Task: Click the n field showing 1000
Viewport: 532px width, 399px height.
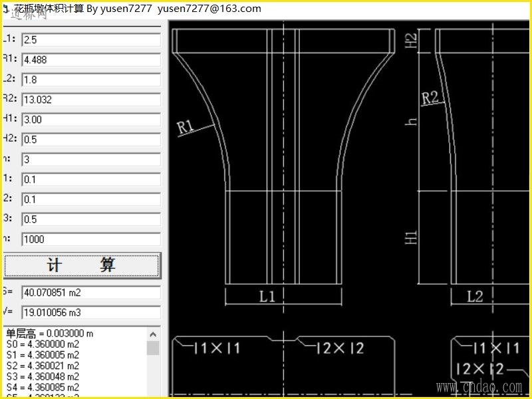Action: (91, 239)
